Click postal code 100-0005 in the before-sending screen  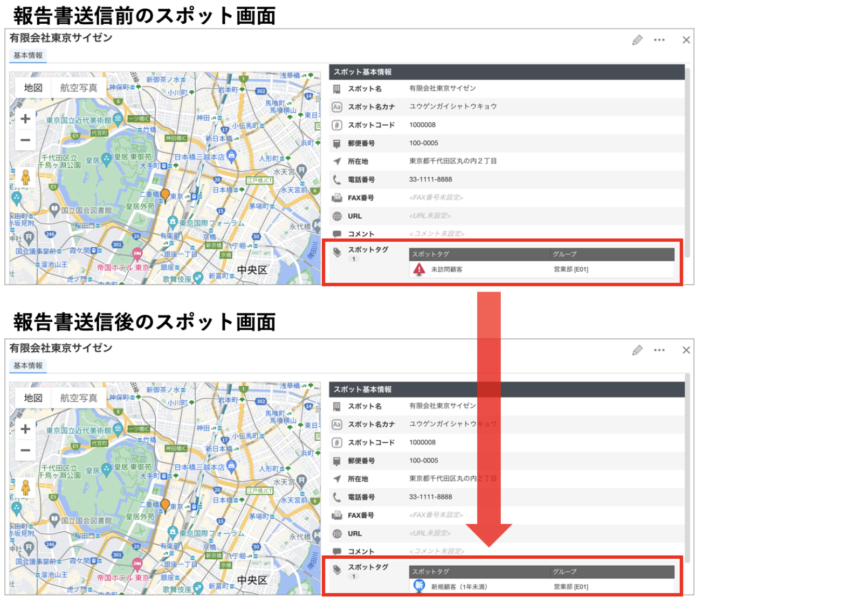(x=424, y=143)
